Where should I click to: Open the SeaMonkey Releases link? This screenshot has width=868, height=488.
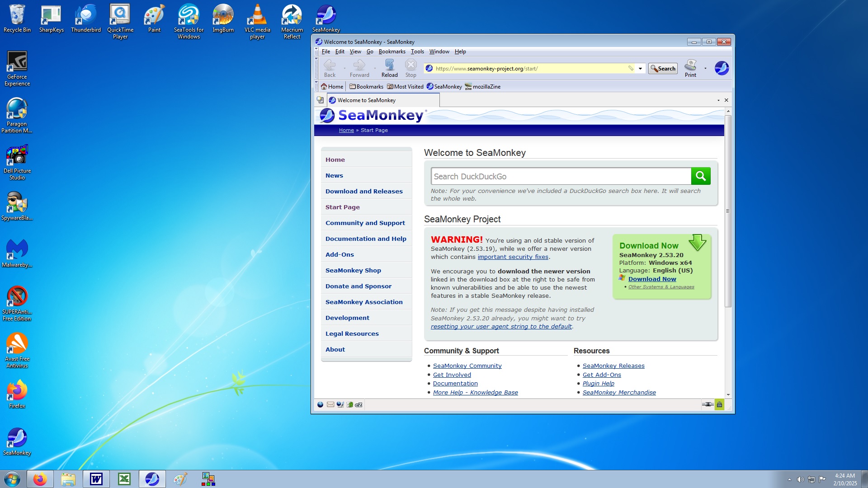[613, 366]
